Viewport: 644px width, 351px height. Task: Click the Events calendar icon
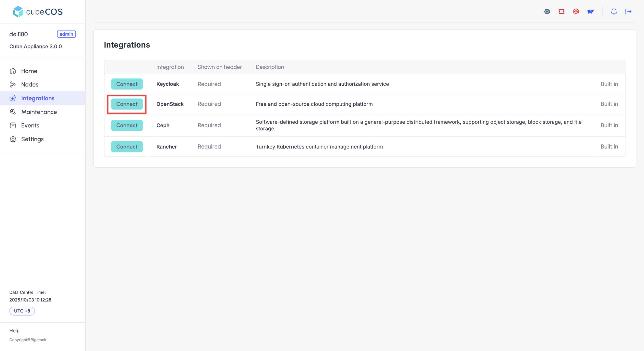[13, 125]
